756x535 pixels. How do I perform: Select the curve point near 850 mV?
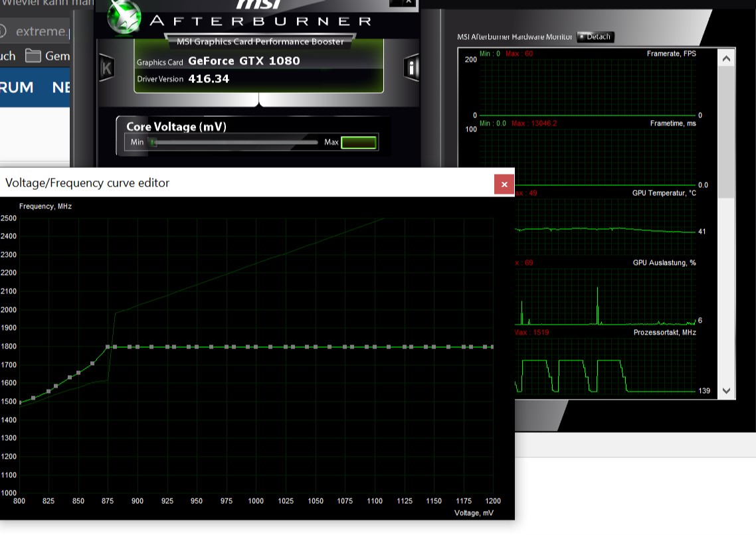click(x=78, y=373)
